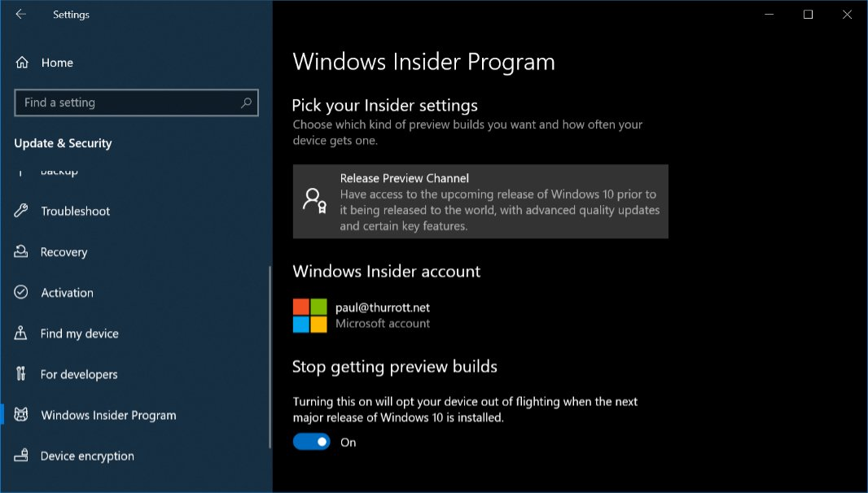Screen dimensions: 868x493
Task: Click the Update & Security heading
Action: 64,143
